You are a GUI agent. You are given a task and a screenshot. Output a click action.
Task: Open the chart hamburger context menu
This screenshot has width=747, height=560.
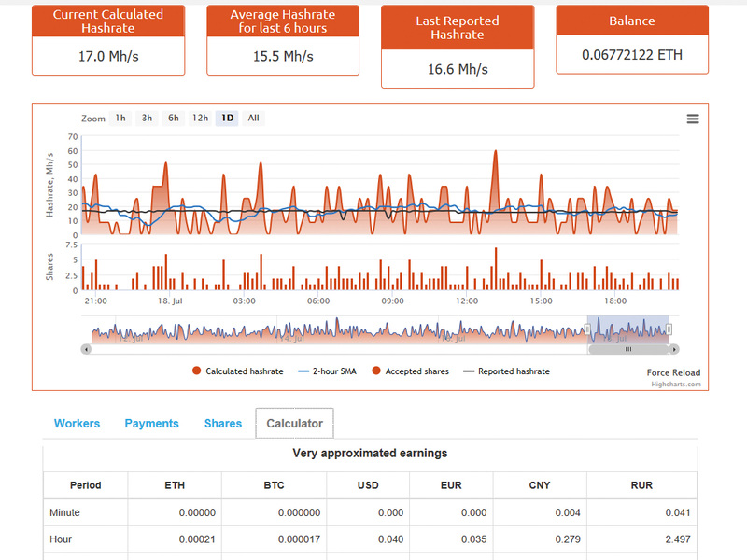tap(693, 119)
